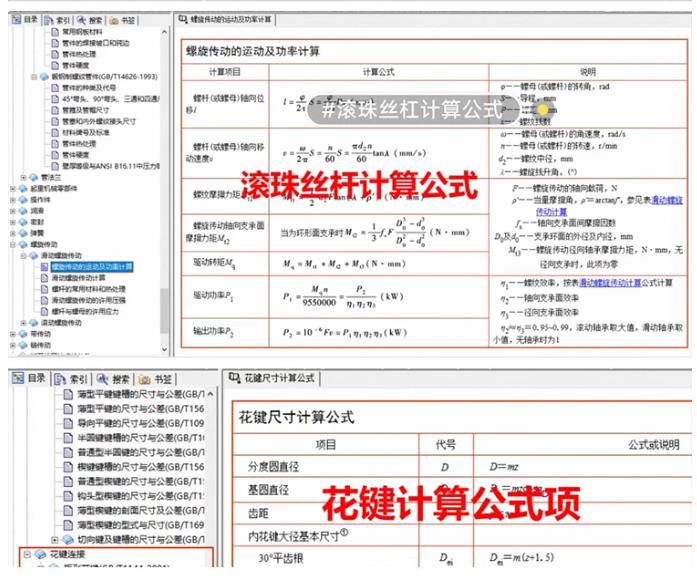Collapse the 钢制螺纹管件(GB/T14626-1993) node
Image resolution: width=697 pixels, height=578 pixels.
34,76
